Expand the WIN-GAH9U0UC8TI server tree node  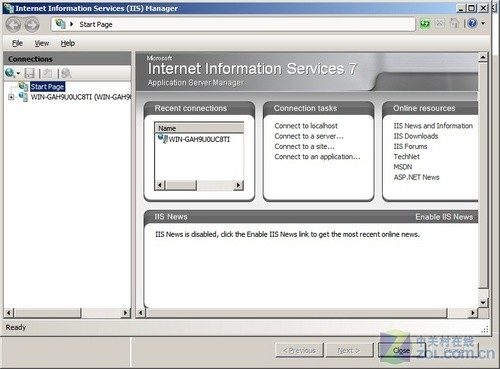[x=11, y=97]
